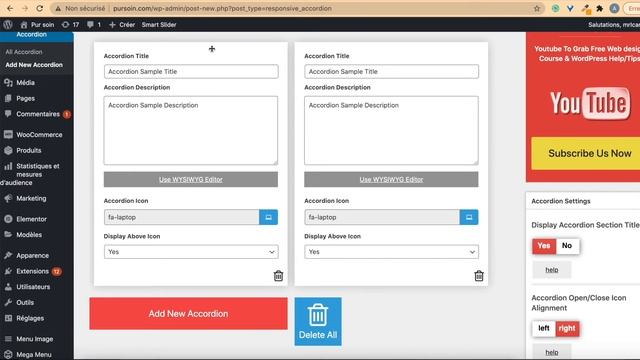
Task: Open the All Accordion submenu item
Action: pyautogui.click(x=24, y=52)
